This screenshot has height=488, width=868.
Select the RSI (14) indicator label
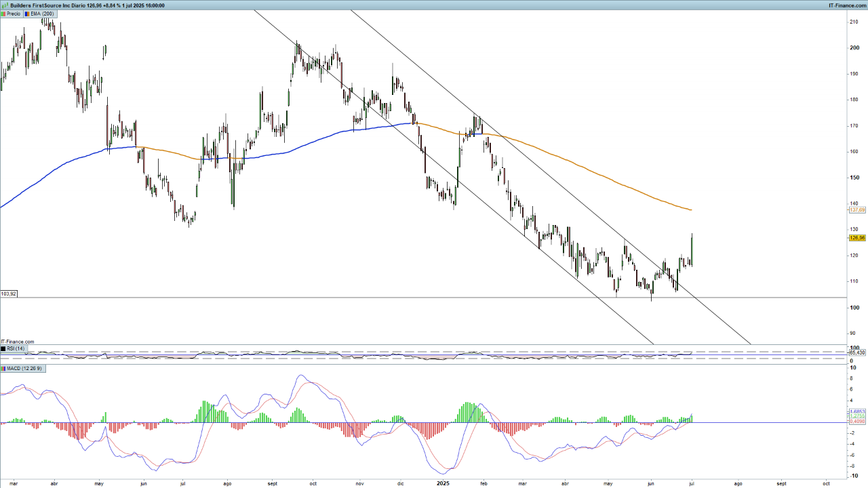tap(16, 348)
